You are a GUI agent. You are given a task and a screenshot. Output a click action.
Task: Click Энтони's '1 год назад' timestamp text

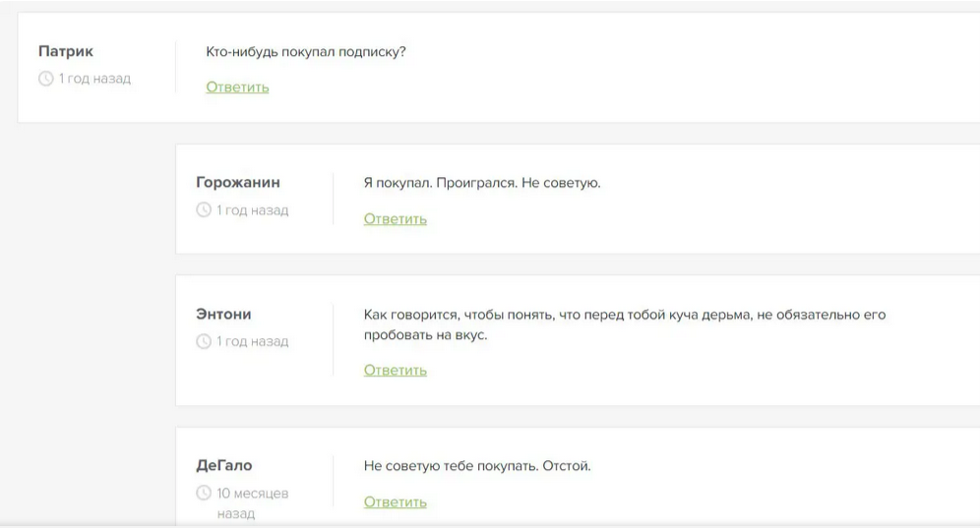(253, 342)
